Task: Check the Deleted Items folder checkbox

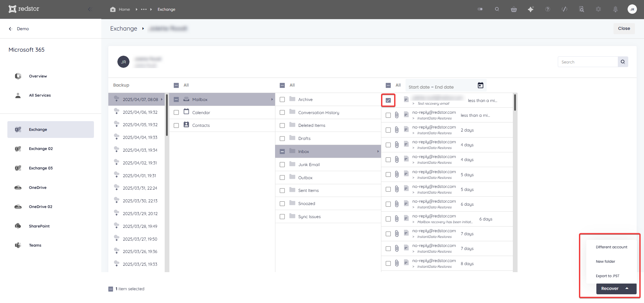Action: point(282,125)
